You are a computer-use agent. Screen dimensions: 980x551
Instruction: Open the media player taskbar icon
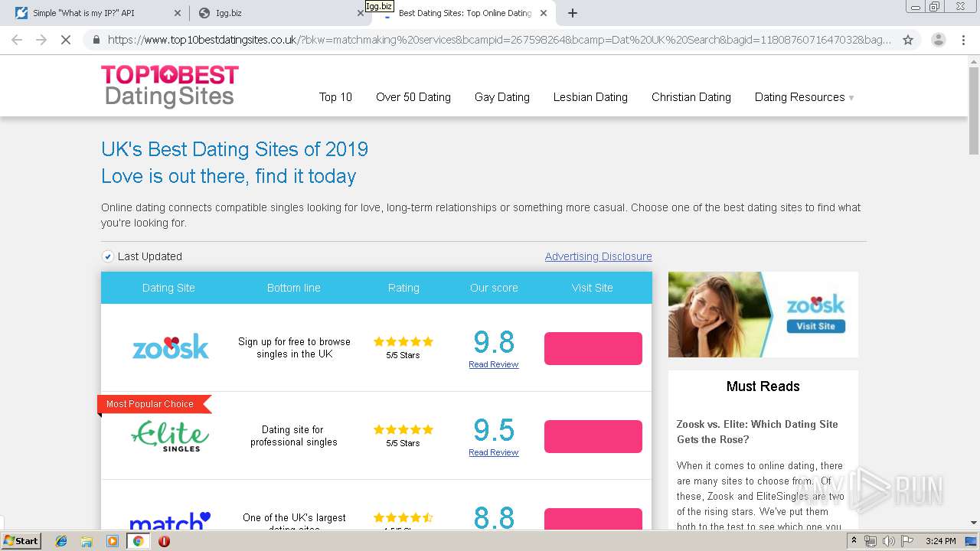pos(113,541)
